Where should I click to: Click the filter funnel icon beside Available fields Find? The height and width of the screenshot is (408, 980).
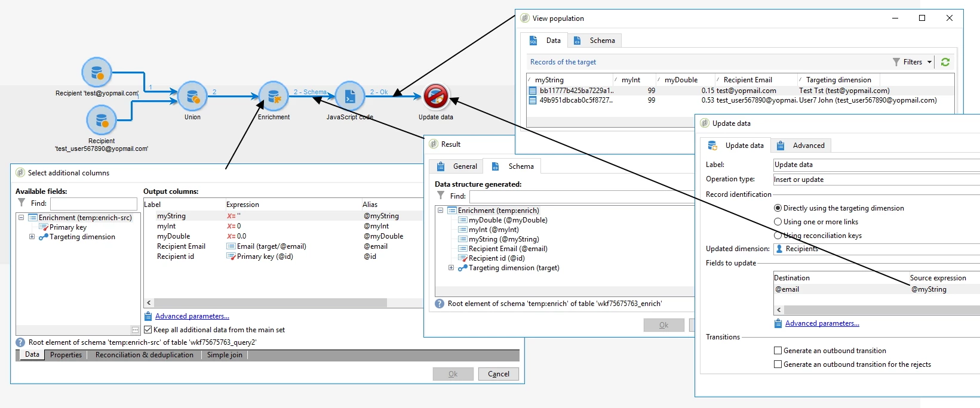coord(21,203)
